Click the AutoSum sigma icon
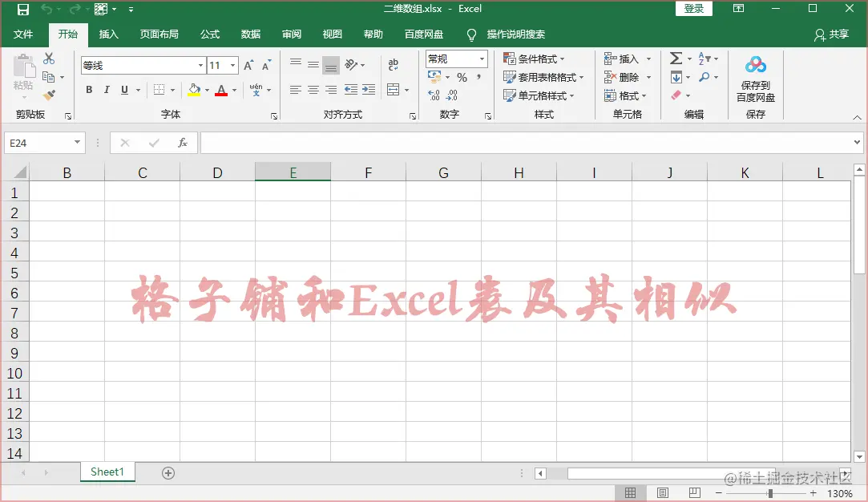The image size is (868, 502). tap(676, 59)
